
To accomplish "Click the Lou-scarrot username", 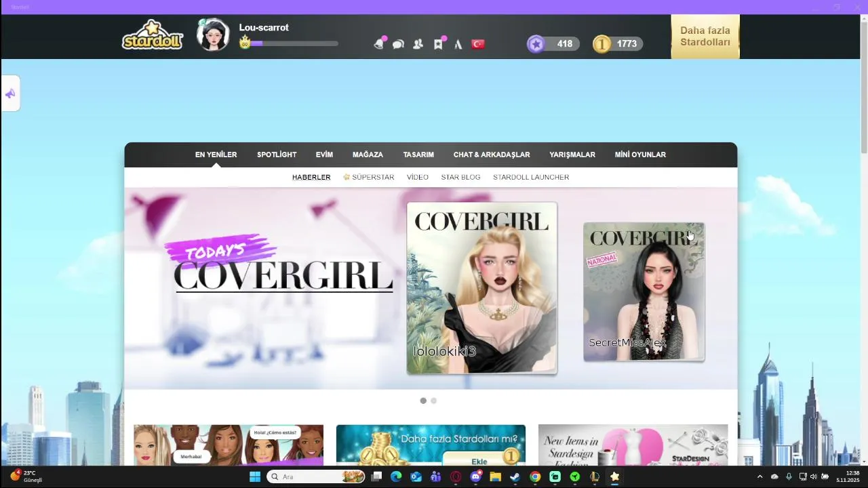I will click(264, 28).
